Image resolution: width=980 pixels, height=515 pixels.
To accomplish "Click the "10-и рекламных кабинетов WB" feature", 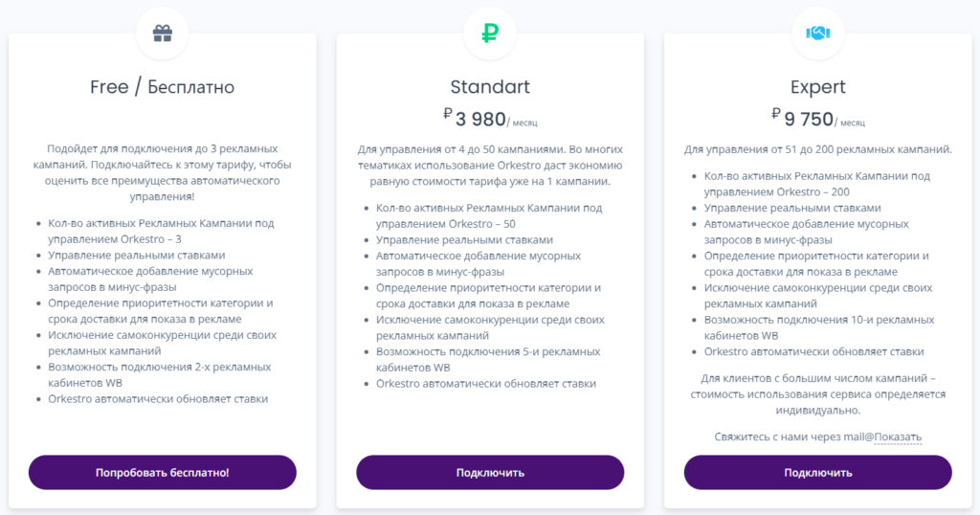I will (818, 326).
